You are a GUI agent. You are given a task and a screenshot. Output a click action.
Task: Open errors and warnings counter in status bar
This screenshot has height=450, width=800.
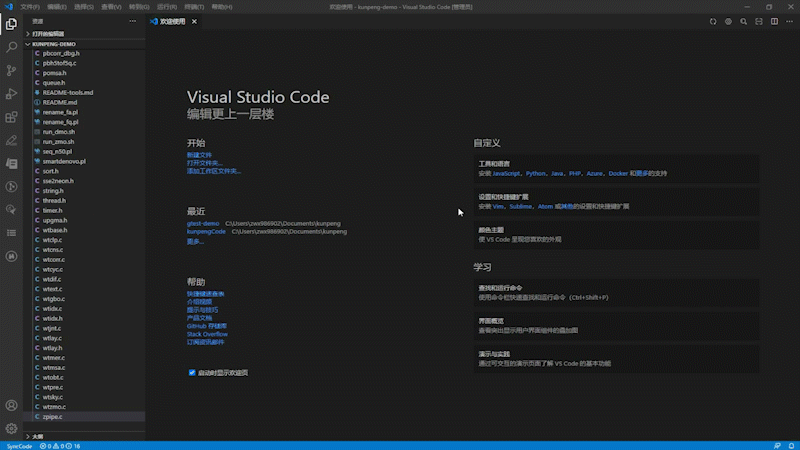[x=60, y=446]
